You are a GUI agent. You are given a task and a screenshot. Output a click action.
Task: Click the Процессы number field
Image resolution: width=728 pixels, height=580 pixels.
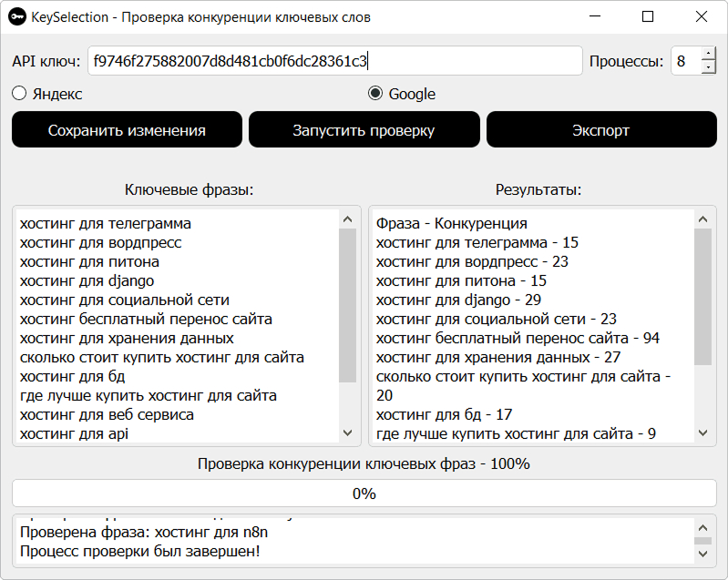(x=684, y=61)
